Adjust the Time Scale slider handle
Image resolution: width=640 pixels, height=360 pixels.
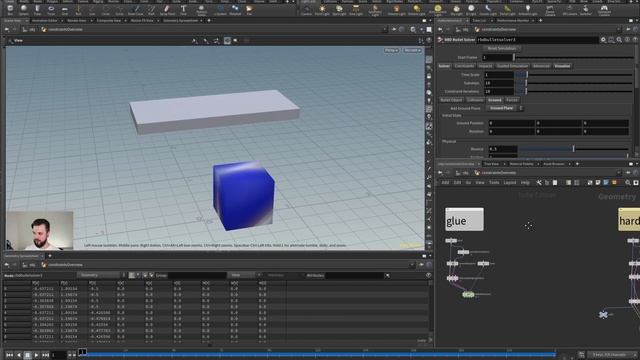(527, 75)
